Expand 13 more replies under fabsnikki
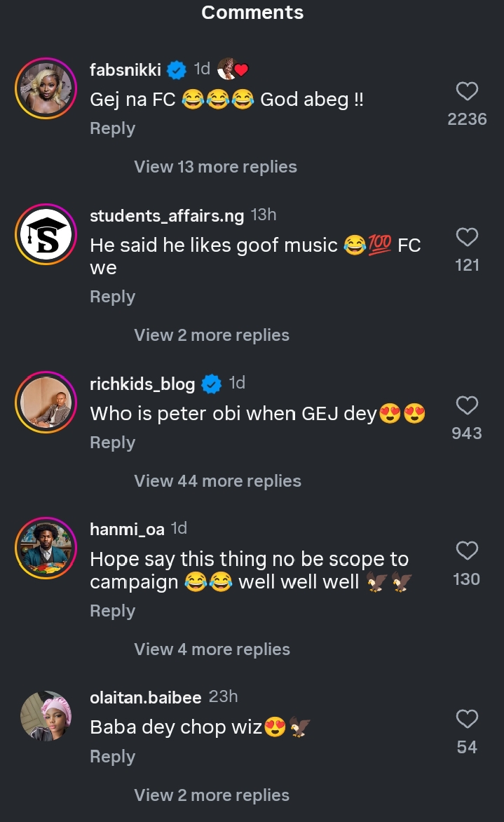This screenshot has height=822, width=504. click(215, 167)
